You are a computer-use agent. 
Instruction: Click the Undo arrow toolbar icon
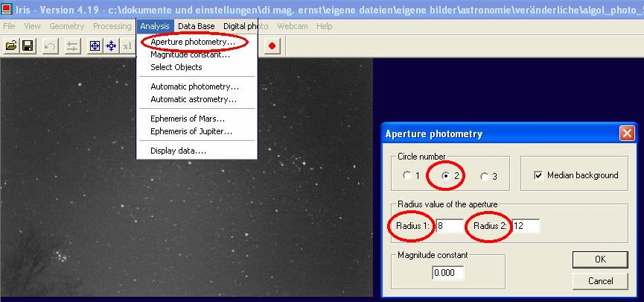pos(50,46)
